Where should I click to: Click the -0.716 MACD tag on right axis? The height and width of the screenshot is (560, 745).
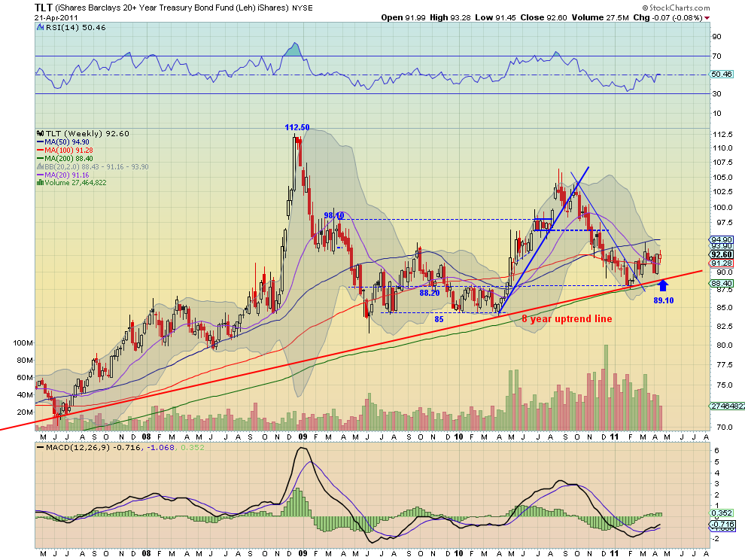tap(722, 524)
